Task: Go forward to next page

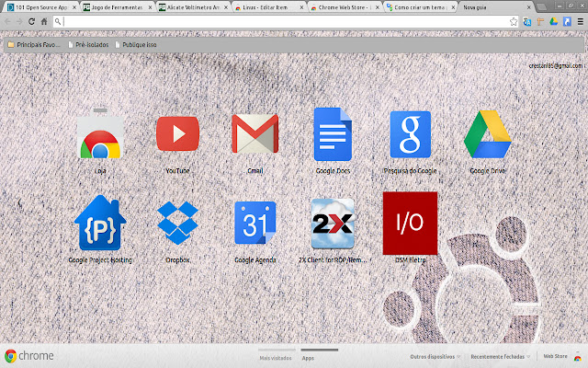Action: [19, 22]
